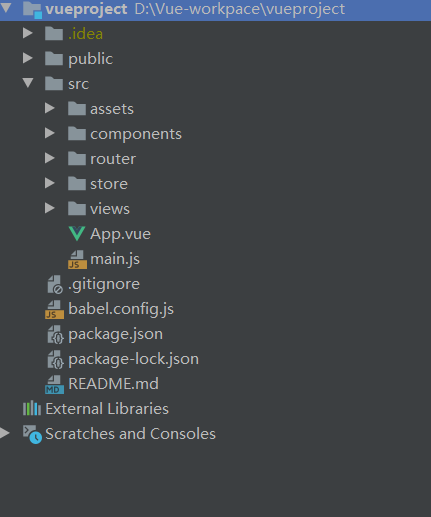Expand the .idea folder arrow

(x=28, y=33)
